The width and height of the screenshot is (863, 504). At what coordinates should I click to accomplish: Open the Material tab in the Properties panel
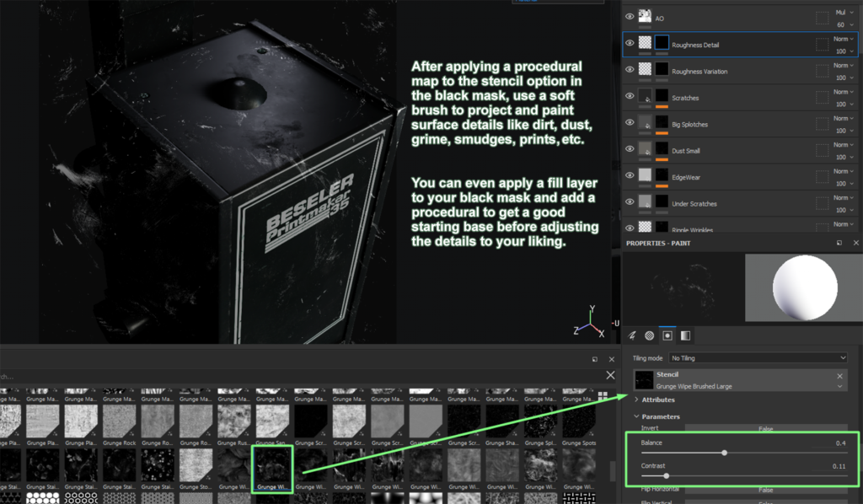tap(649, 335)
